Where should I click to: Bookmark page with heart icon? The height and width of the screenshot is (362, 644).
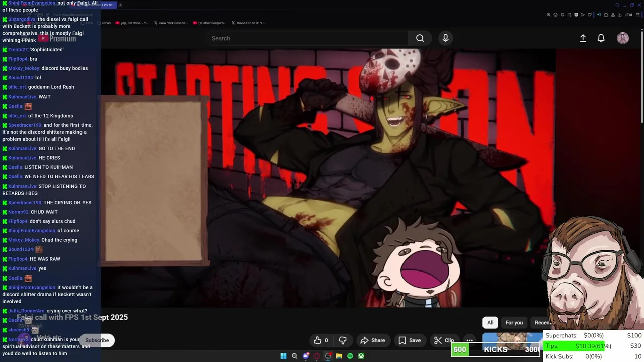590,15
